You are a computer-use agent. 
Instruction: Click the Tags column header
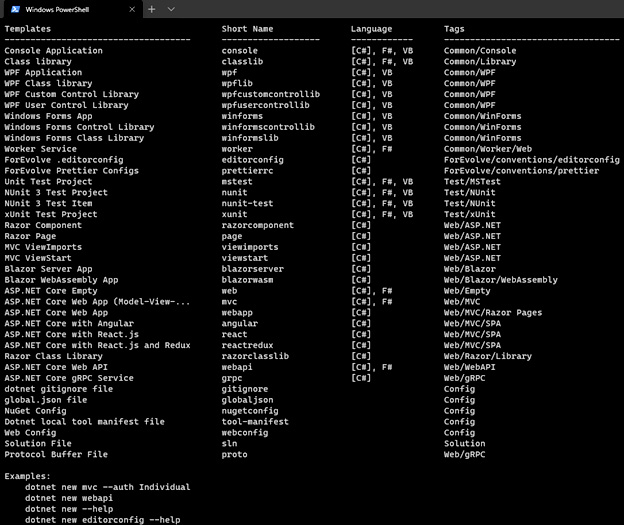click(x=454, y=29)
